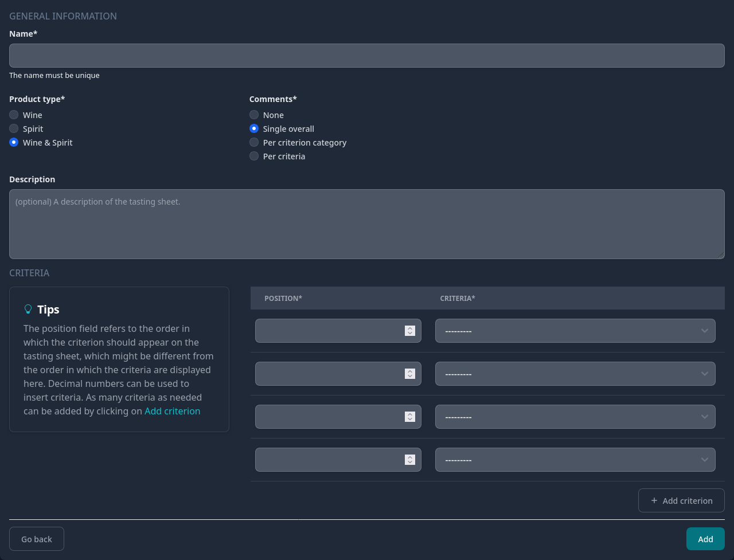
Task: Click the POSITION* column header
Action: 283,298
